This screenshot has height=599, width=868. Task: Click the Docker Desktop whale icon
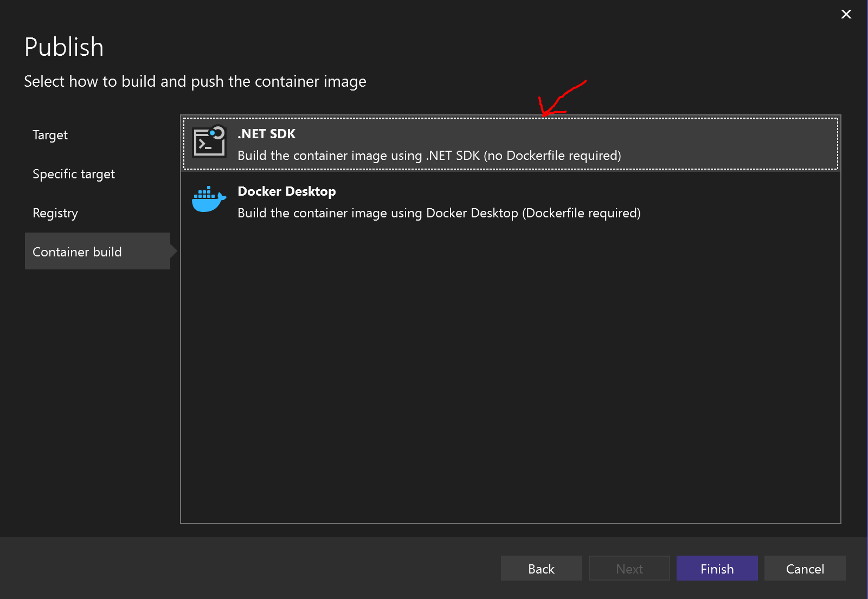point(209,199)
